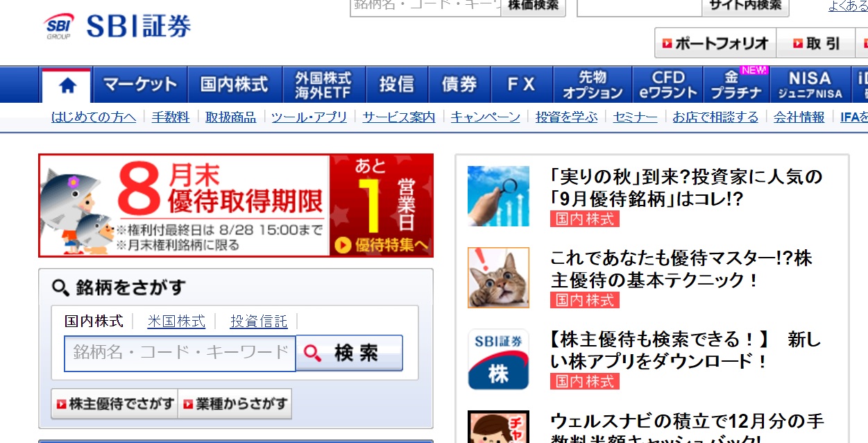Click the ポートフォリオ button
The width and height of the screenshot is (868, 443).
click(x=715, y=43)
